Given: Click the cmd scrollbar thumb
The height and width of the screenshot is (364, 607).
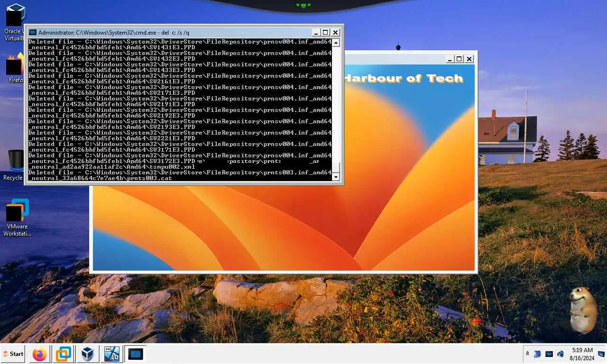Looking at the screenshot, I should [x=336, y=168].
